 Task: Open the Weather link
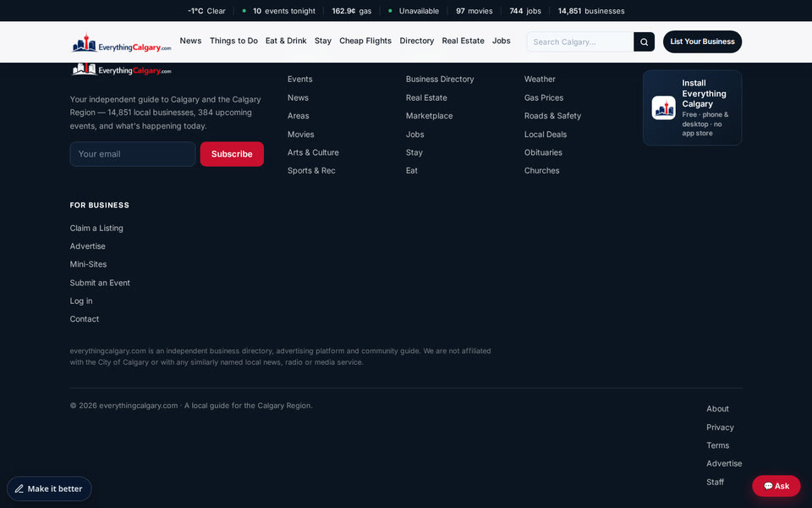[x=540, y=80]
